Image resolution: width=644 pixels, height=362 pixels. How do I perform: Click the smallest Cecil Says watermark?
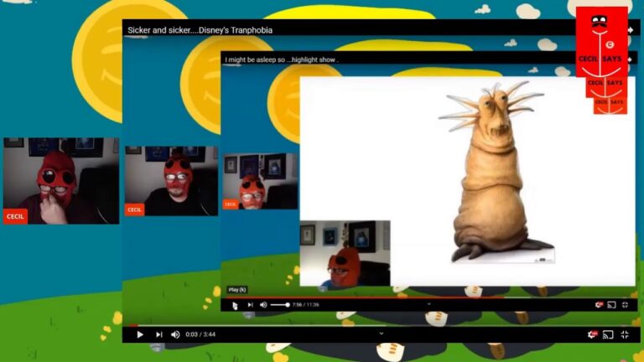610,106
